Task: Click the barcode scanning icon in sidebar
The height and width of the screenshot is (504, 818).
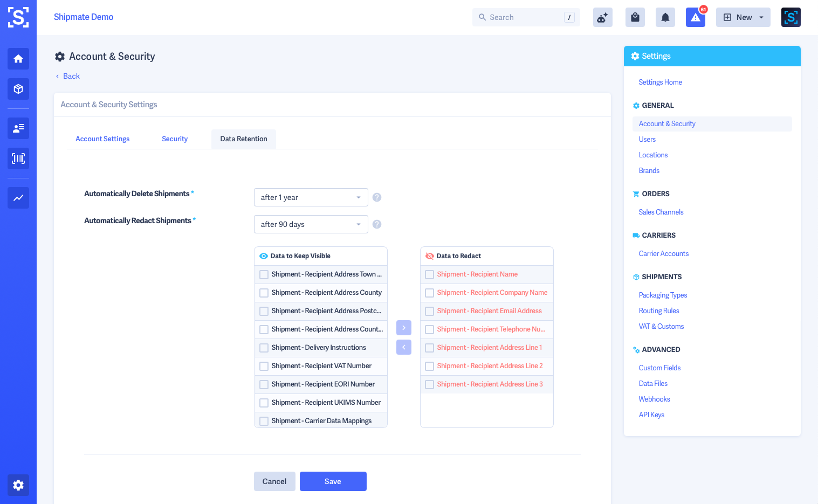Action: click(18, 158)
